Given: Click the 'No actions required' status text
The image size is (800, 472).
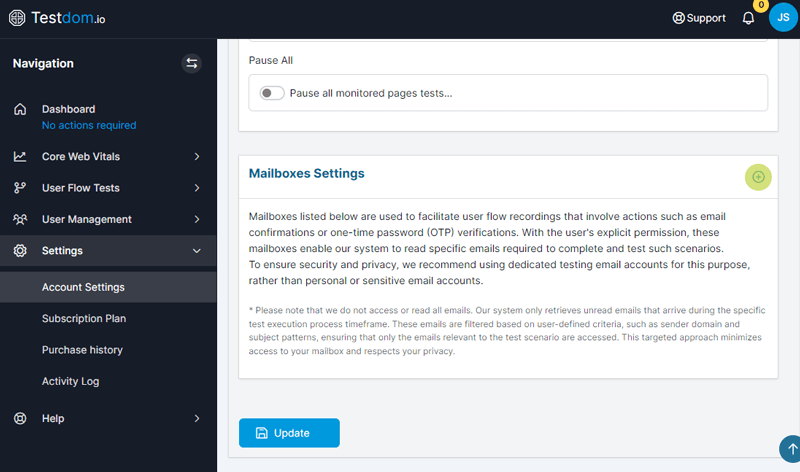Looking at the screenshot, I should coord(89,125).
